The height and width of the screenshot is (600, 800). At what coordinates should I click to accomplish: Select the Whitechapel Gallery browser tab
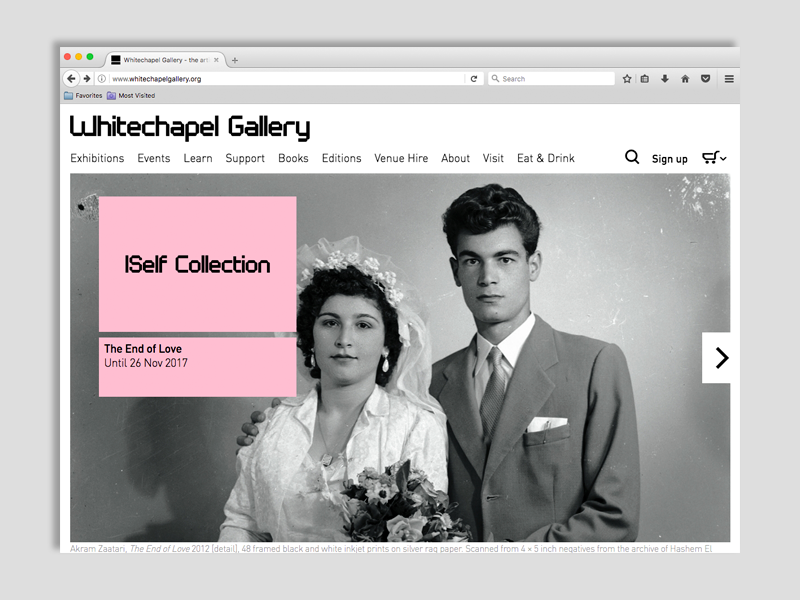click(x=165, y=60)
